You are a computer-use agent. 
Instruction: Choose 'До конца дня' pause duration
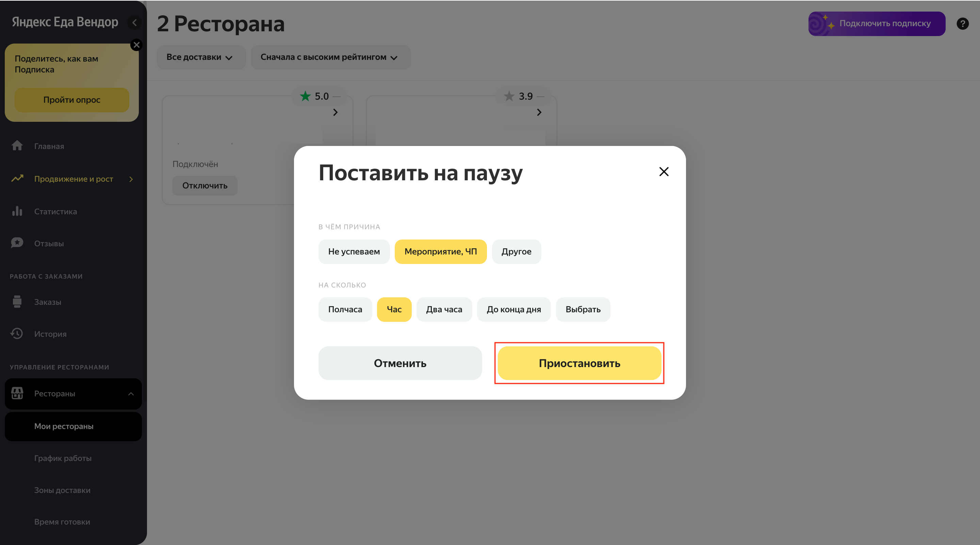tap(513, 309)
